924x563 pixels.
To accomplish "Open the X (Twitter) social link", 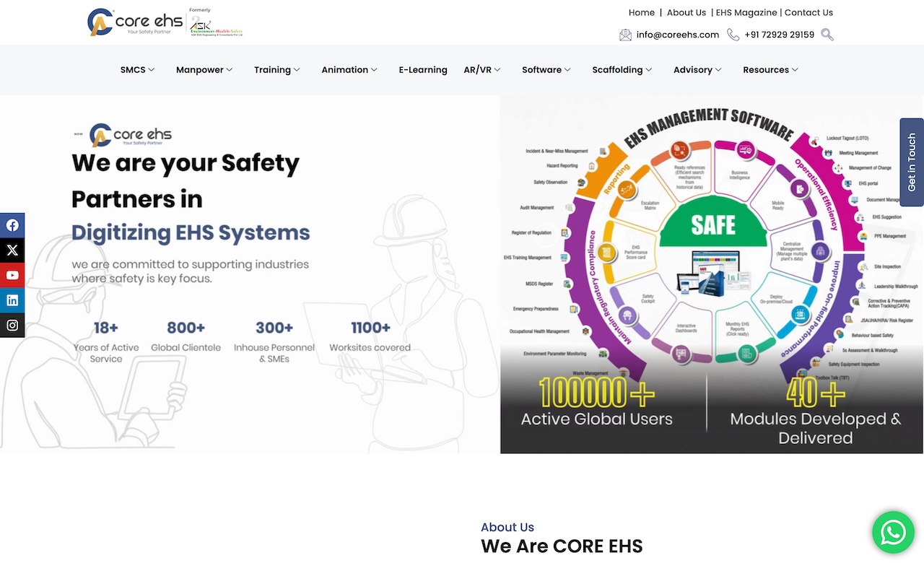I will (12, 250).
